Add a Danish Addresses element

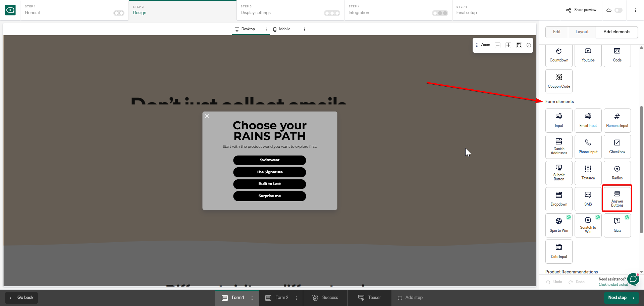(559, 147)
